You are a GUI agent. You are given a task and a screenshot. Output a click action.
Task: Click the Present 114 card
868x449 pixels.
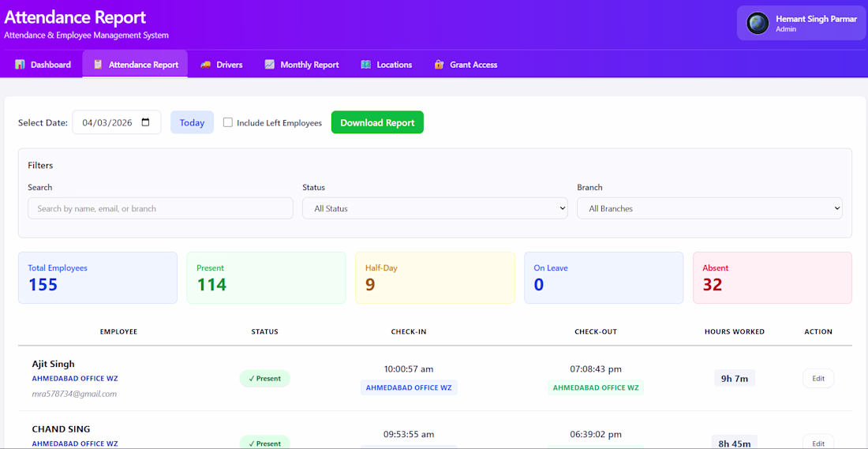(x=266, y=278)
